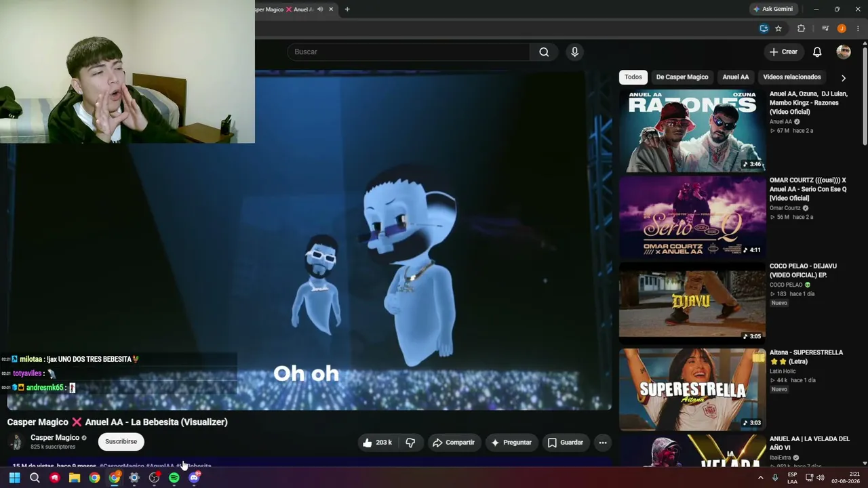Subscribe with the Suscribirse button
868x488 pixels.
(x=121, y=442)
